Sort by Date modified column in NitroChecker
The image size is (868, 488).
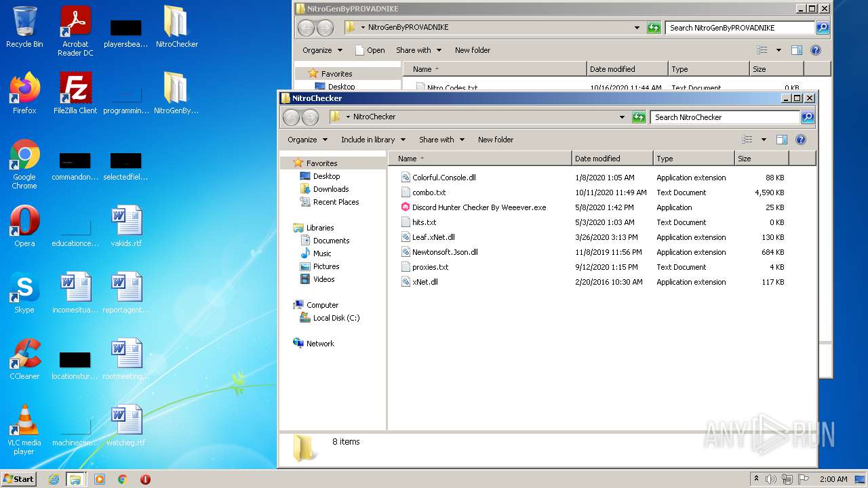pyautogui.click(x=612, y=159)
